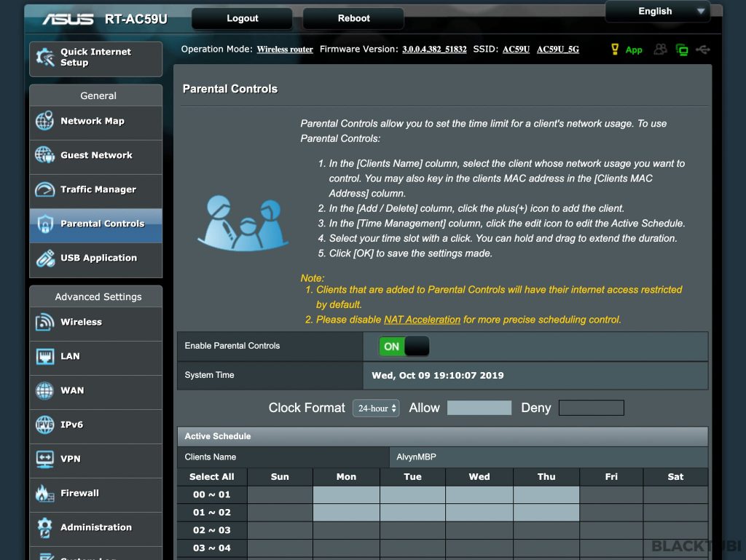Select the Tue column header
Screen dimensions: 746x560
pos(412,477)
